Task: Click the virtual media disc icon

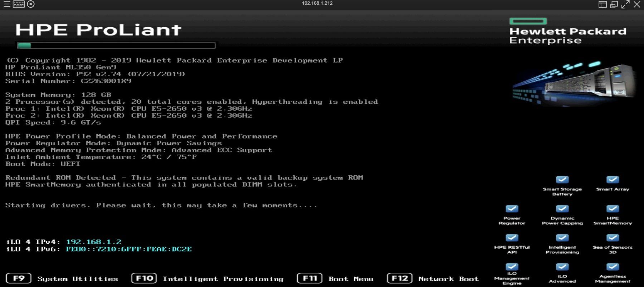Action: (x=31, y=4)
